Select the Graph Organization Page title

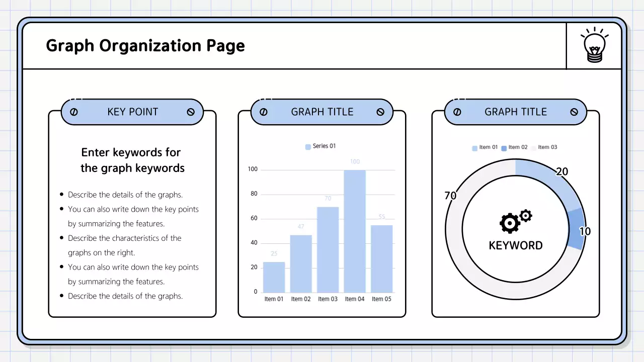coord(145,45)
